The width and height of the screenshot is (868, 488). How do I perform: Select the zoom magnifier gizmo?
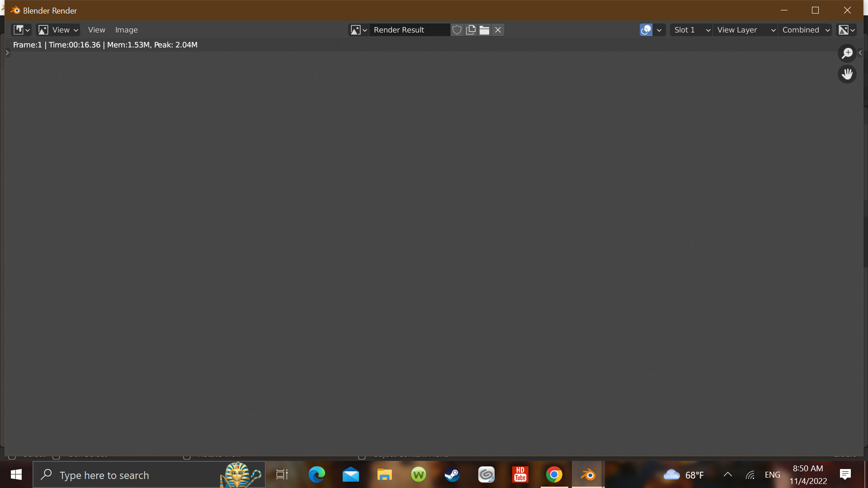tap(848, 53)
